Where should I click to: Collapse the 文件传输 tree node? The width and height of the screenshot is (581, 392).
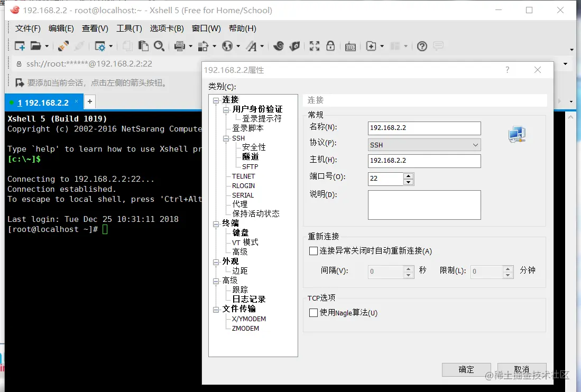click(x=216, y=309)
